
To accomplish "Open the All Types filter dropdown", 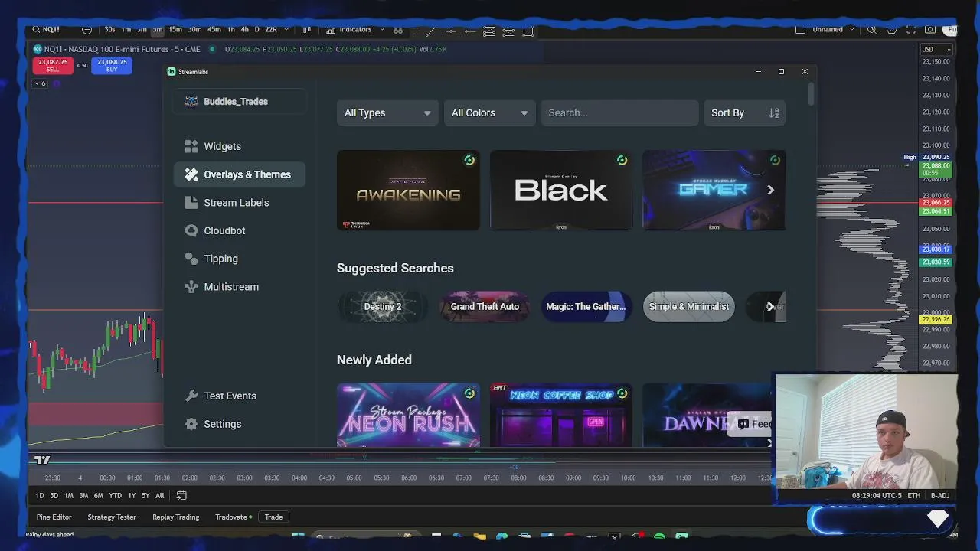I will (387, 112).
